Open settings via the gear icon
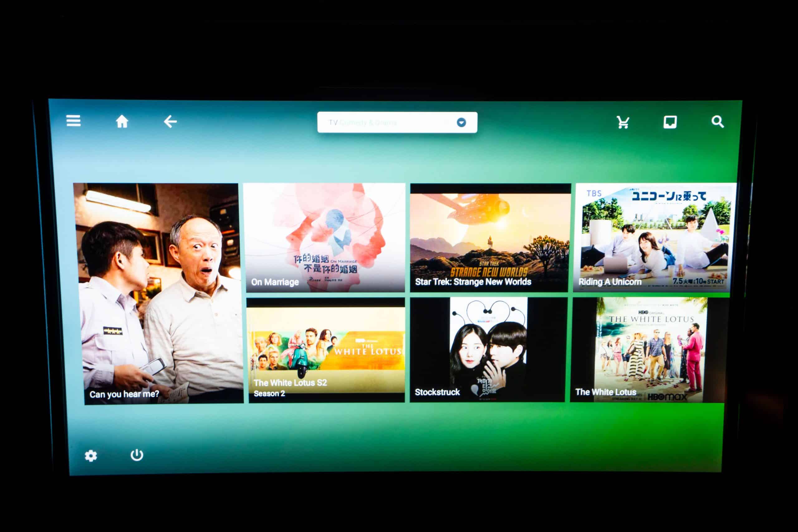Screen dimensions: 798x532 click(x=91, y=456)
